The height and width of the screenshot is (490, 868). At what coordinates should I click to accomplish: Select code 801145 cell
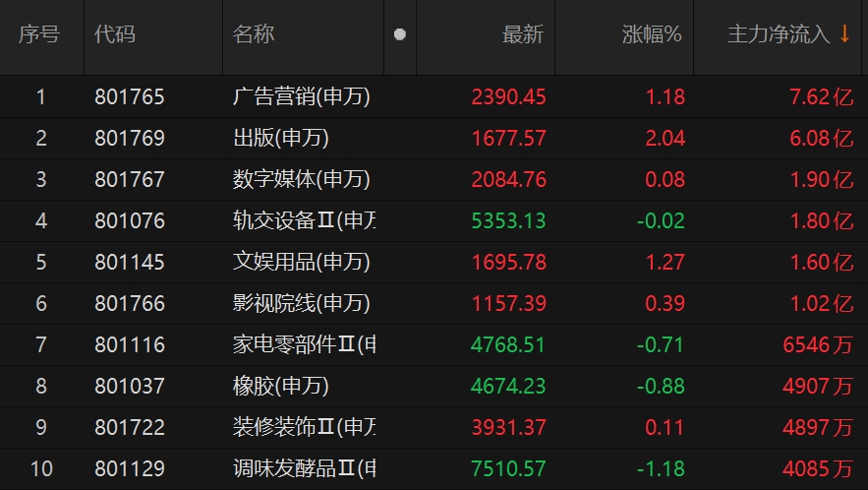point(130,262)
